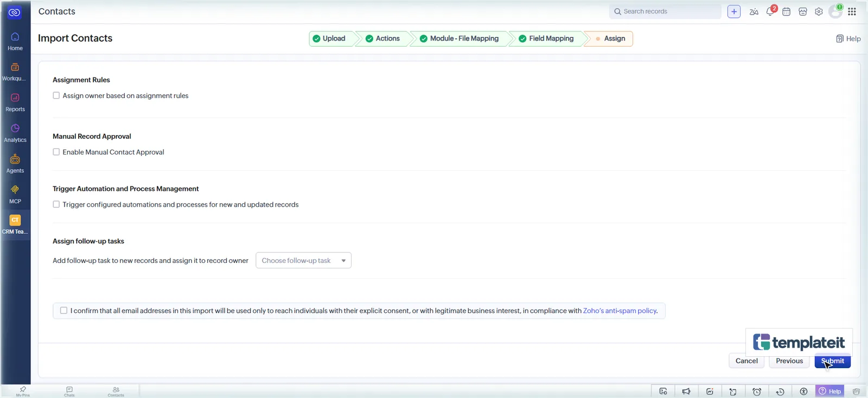Screen dimensions: 868x398
Task: Open Zia assistant icon in top bar
Action: click(754, 11)
